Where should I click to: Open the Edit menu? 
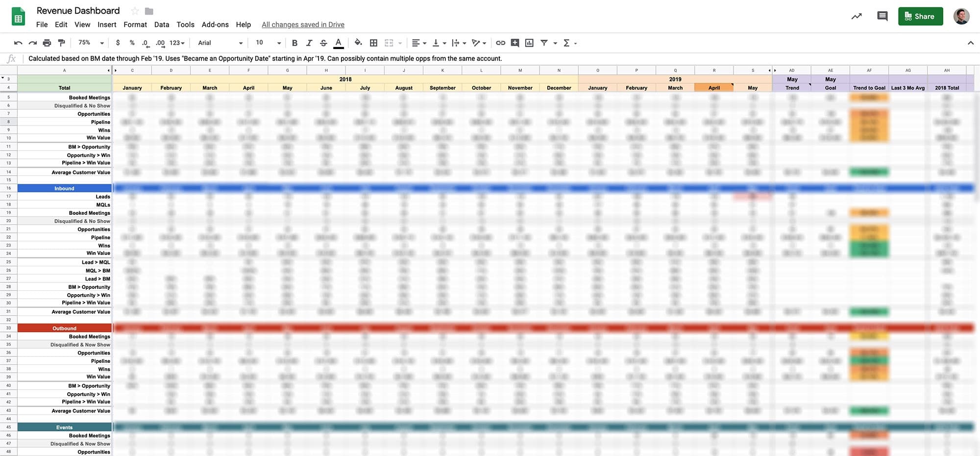click(61, 25)
